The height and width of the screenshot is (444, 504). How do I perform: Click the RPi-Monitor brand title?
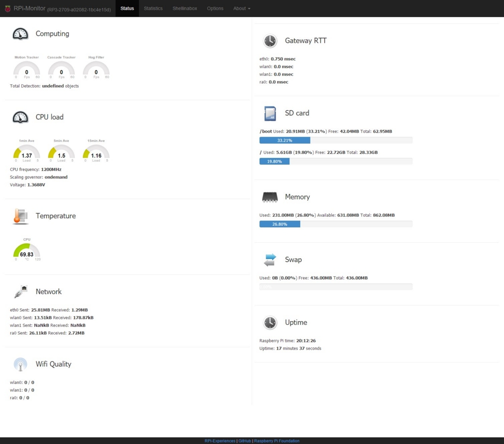point(30,8)
